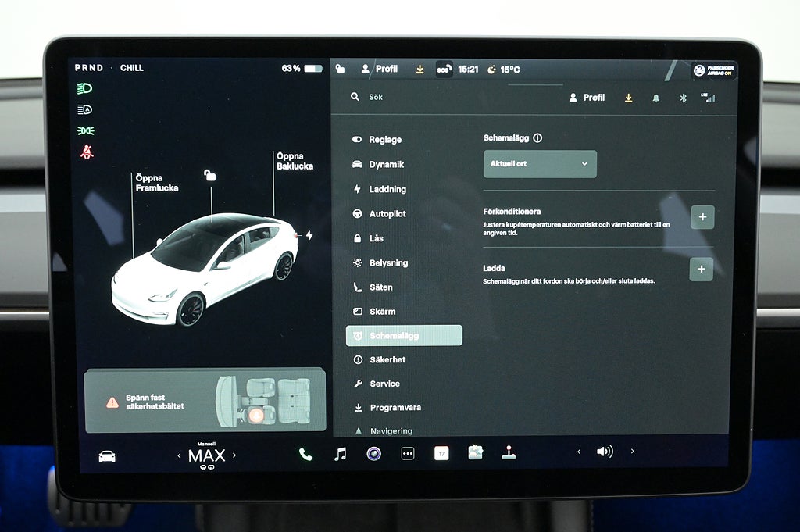Image resolution: width=800 pixels, height=532 pixels.
Task: Open the Autopilot settings menu item
Action: pyautogui.click(x=387, y=213)
